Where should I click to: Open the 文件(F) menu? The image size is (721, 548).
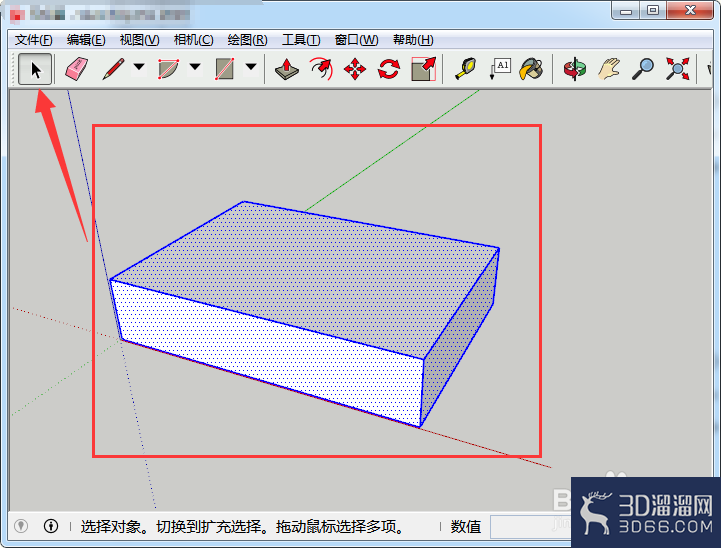tap(34, 40)
